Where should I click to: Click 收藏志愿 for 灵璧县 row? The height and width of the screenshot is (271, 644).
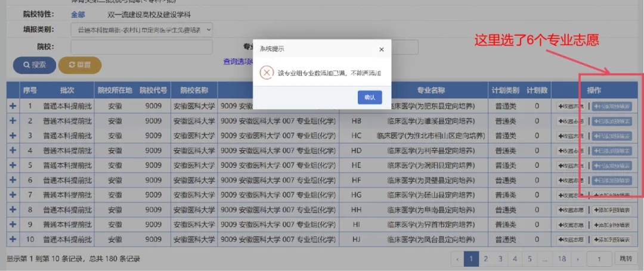pos(571,180)
